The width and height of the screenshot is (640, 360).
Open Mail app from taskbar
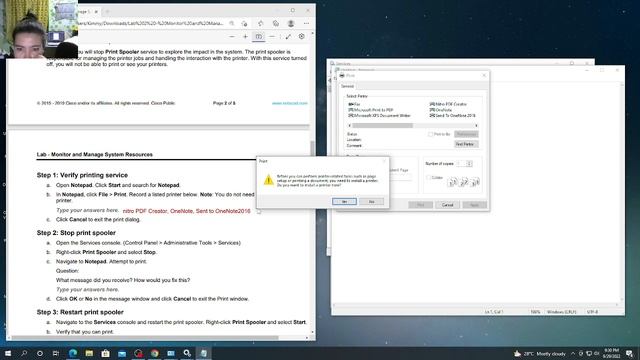click(122, 353)
